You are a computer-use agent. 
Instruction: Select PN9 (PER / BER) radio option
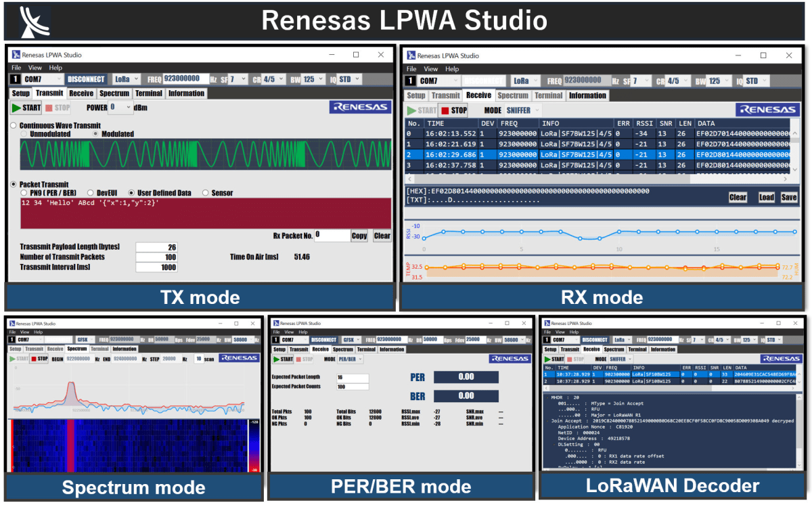point(25,193)
